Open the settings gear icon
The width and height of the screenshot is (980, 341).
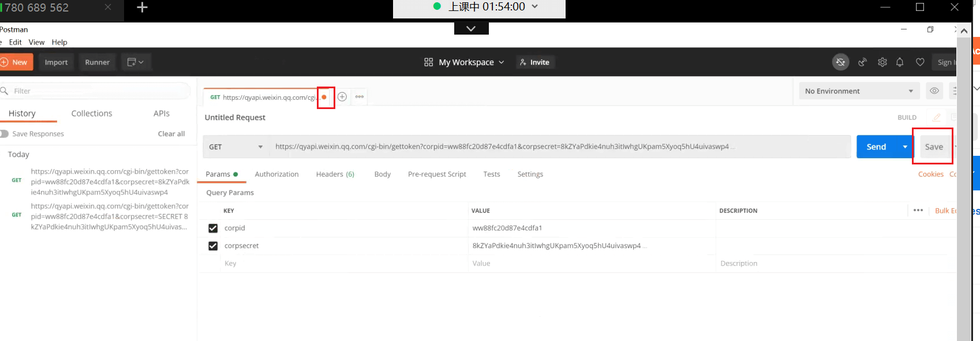[x=882, y=62]
